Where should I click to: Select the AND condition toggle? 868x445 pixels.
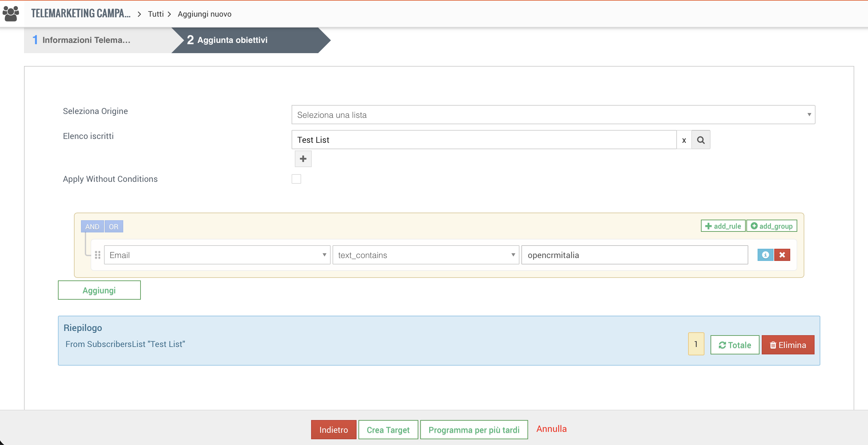(92, 227)
